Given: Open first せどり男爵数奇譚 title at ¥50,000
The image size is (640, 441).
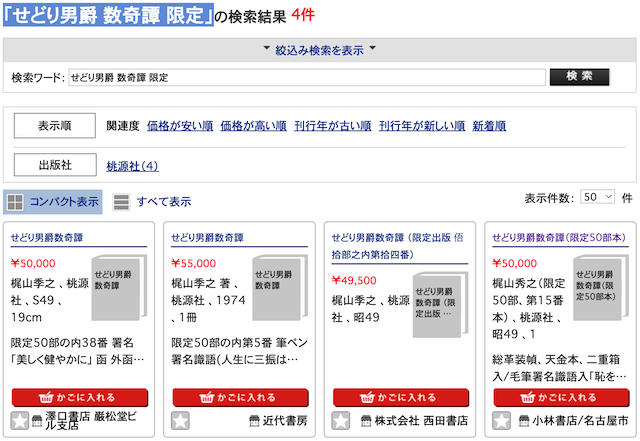Looking at the screenshot, I should (x=47, y=238).
